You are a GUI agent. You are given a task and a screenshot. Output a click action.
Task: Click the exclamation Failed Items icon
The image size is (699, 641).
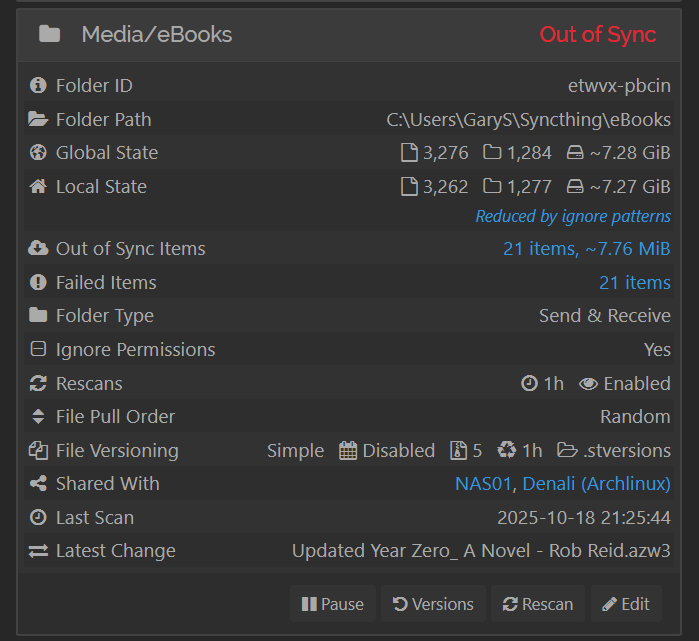(x=38, y=283)
